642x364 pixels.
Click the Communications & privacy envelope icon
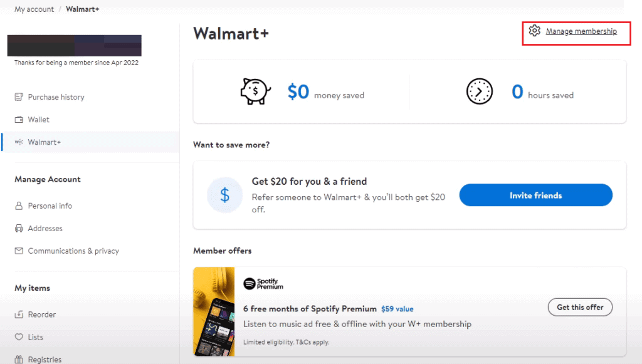pyautogui.click(x=19, y=251)
